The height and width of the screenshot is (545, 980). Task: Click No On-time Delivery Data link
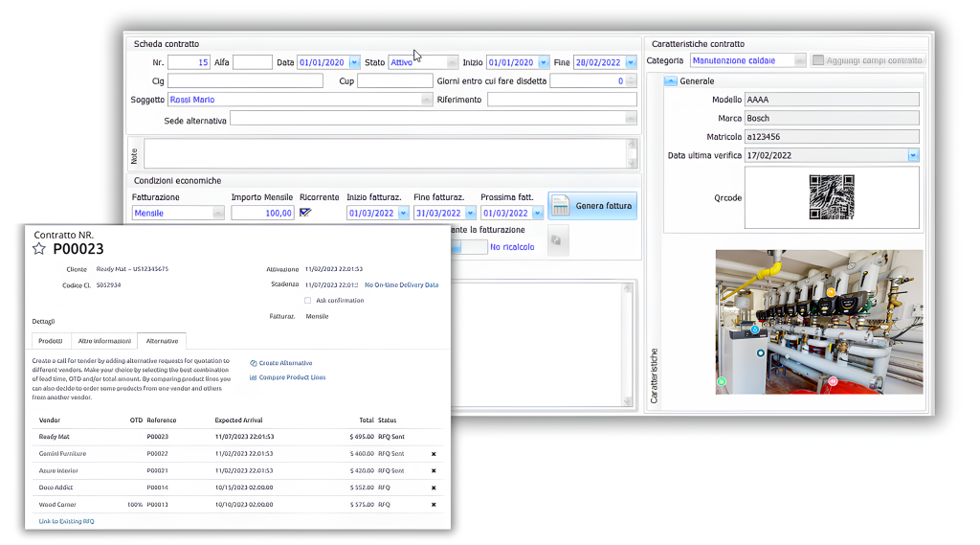[x=401, y=284]
